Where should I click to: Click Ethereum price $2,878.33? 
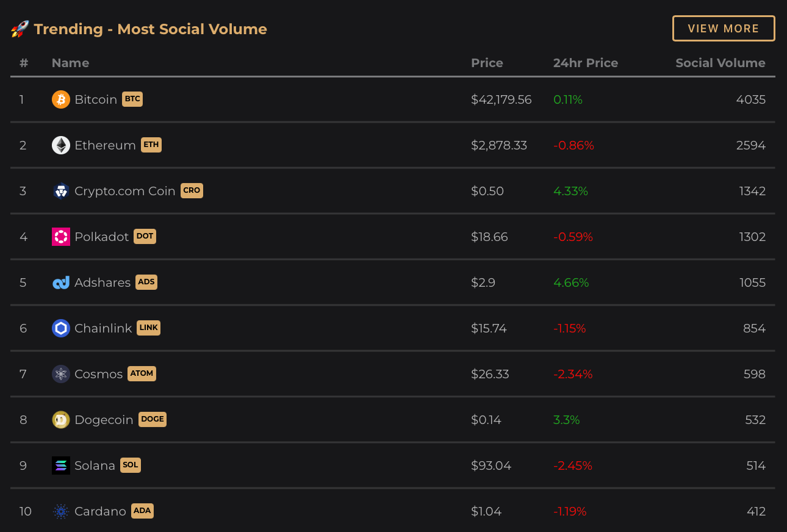(499, 145)
